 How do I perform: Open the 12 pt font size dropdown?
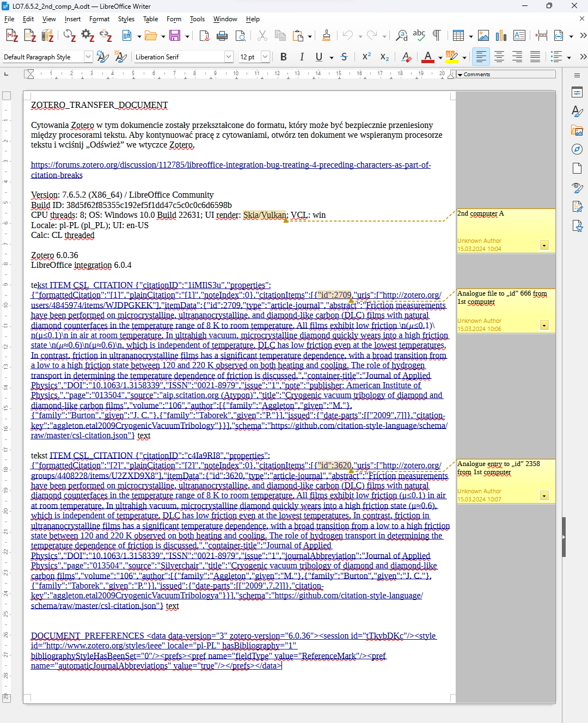[265, 57]
